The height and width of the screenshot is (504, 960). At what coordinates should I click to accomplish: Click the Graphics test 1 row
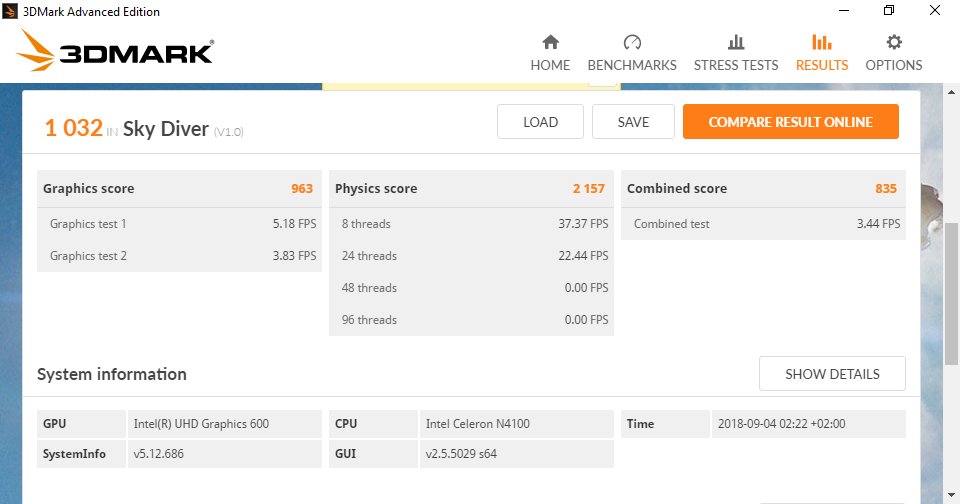(179, 224)
